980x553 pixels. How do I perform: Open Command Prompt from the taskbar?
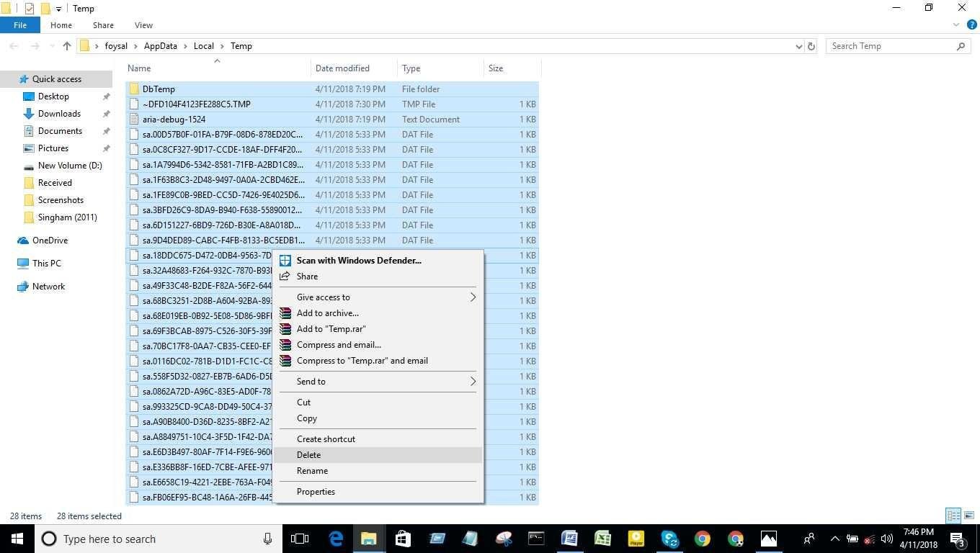click(536, 539)
